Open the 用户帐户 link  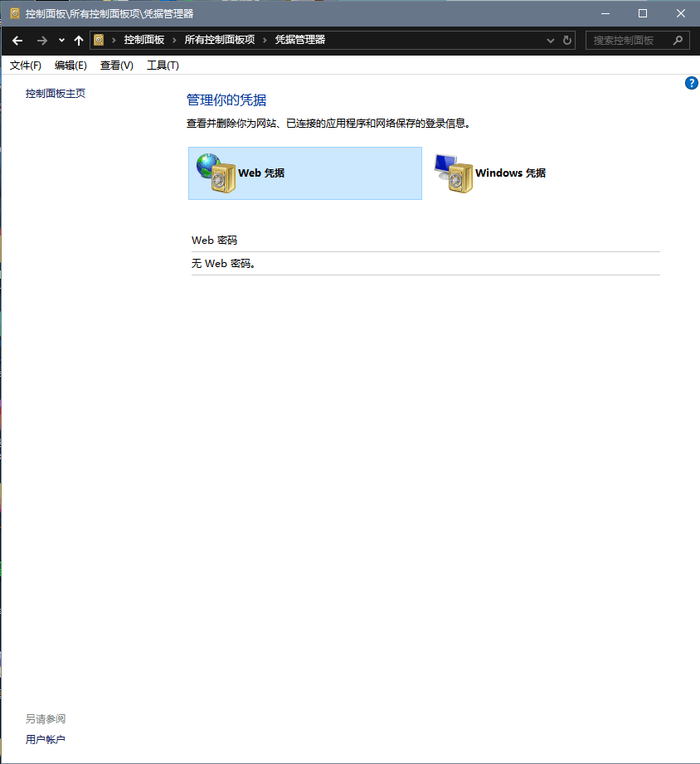(x=46, y=740)
